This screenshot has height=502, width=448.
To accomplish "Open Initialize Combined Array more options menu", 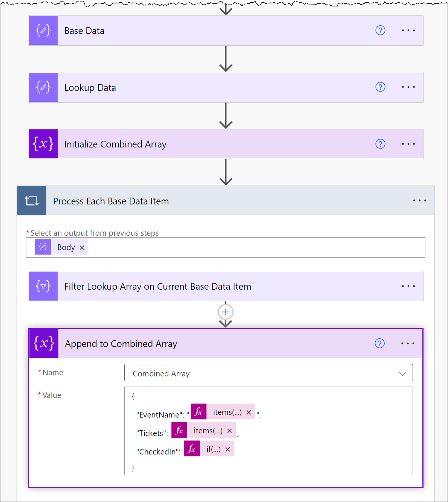I will click(x=408, y=144).
